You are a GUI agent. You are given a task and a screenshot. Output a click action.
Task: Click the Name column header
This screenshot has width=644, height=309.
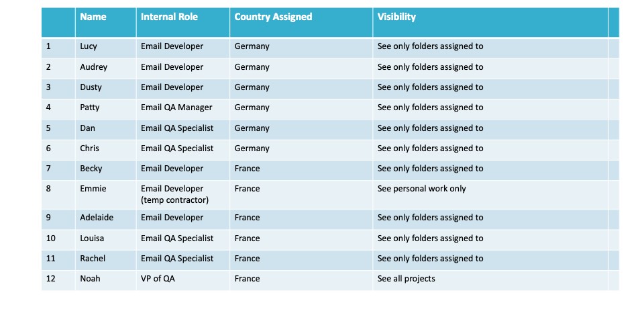93,17
